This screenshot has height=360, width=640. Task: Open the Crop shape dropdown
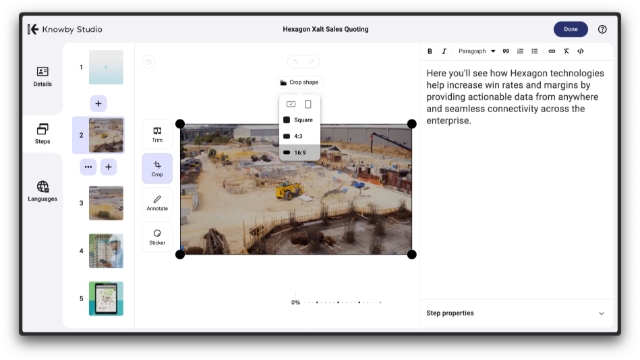pos(299,82)
